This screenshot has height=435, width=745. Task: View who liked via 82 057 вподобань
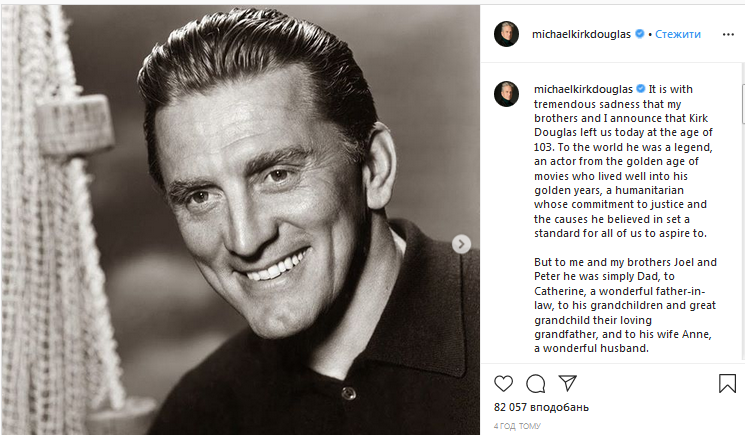click(x=541, y=408)
